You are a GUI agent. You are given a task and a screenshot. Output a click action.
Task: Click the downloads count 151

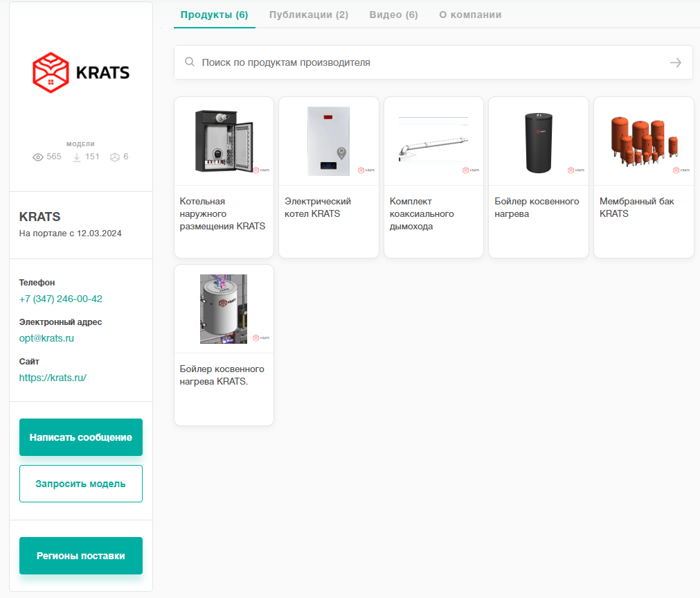click(x=92, y=157)
